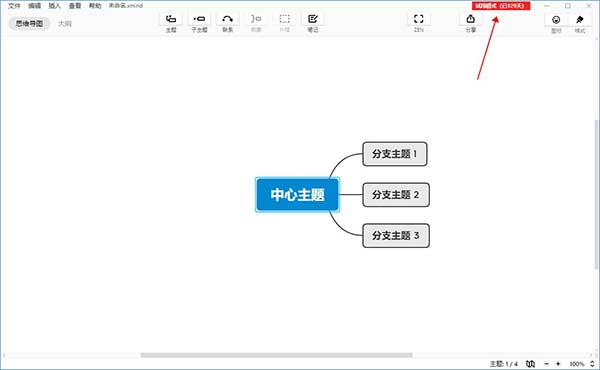Image resolution: width=600 pixels, height=370 pixels.
Task: Open the Insert (插入) menu
Action: click(x=54, y=6)
